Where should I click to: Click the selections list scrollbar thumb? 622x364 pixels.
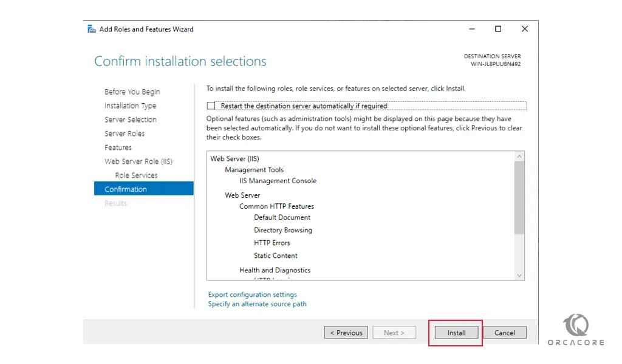(519, 197)
